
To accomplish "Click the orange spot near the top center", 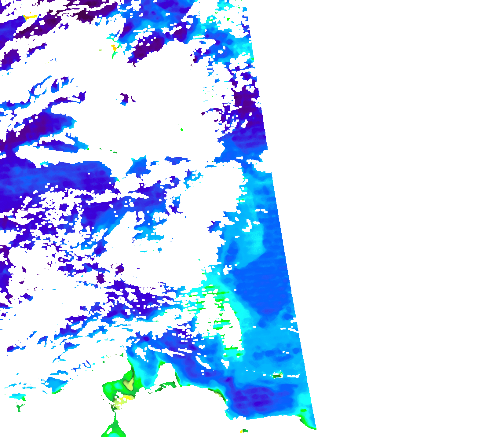I will tap(114, 48).
